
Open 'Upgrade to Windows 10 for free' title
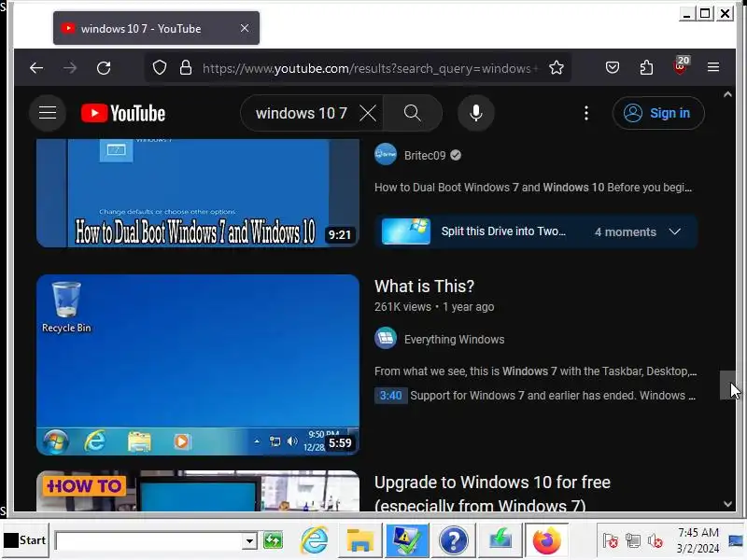click(x=492, y=494)
